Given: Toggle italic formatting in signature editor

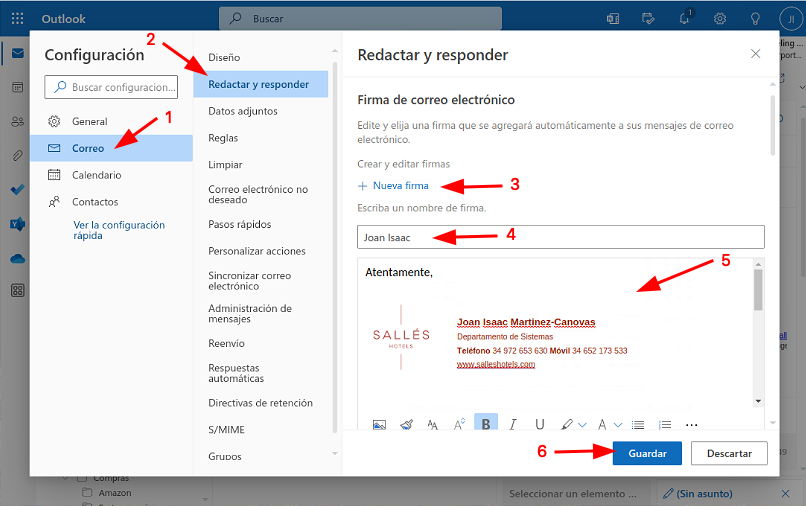Looking at the screenshot, I should click(513, 424).
